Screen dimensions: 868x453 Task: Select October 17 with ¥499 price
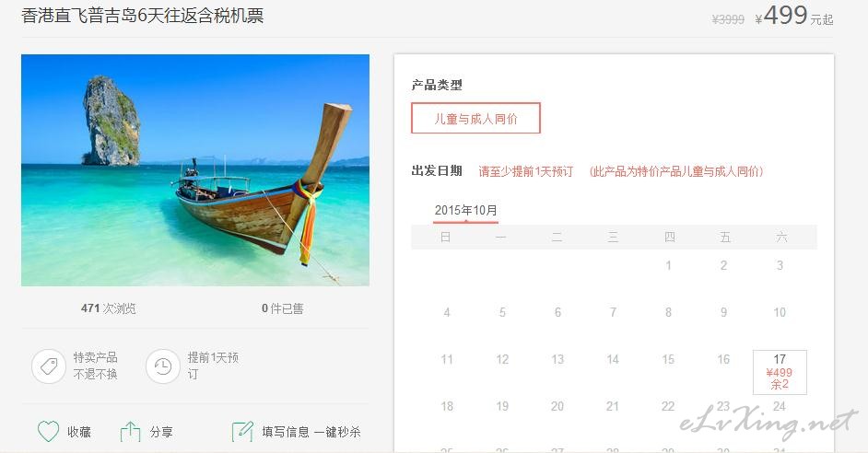[780, 372]
